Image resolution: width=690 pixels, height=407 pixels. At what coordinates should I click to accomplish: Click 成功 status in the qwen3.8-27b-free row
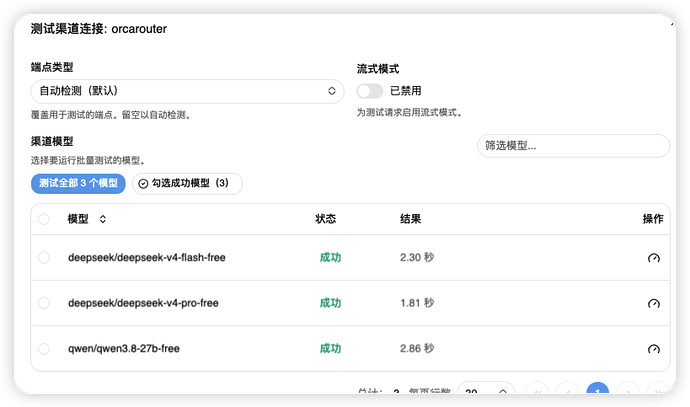point(330,348)
